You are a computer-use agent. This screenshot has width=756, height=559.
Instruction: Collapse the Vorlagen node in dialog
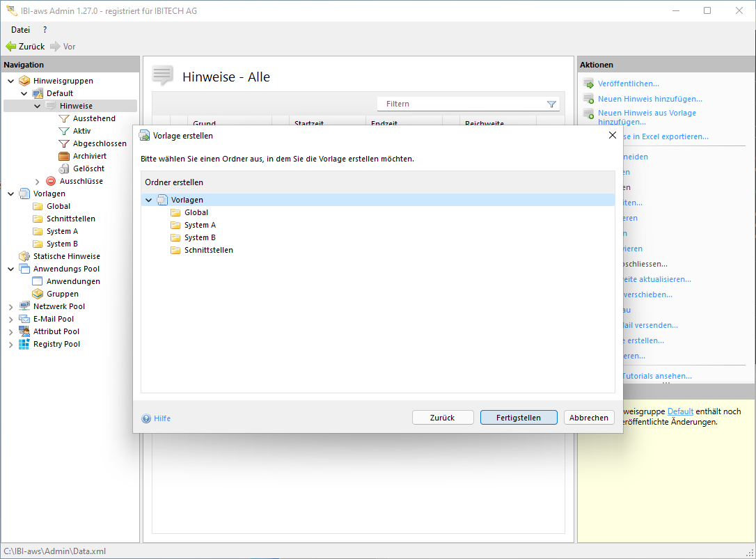[148, 200]
